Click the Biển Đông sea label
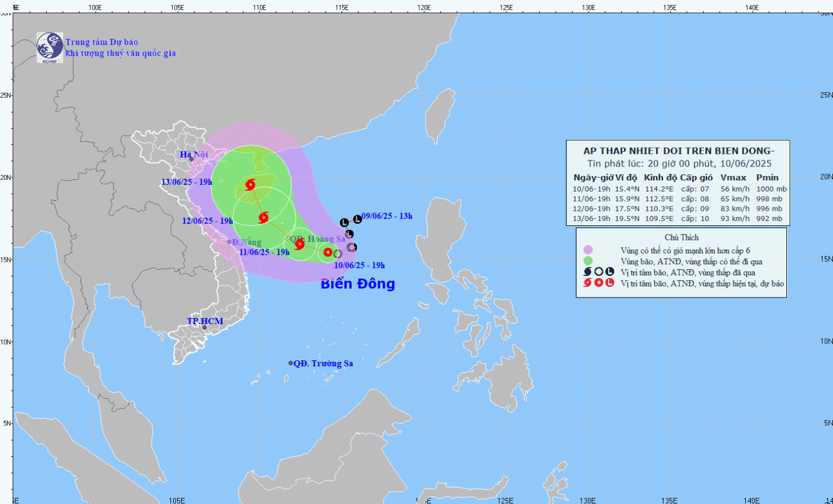833x504 pixels. (358, 284)
